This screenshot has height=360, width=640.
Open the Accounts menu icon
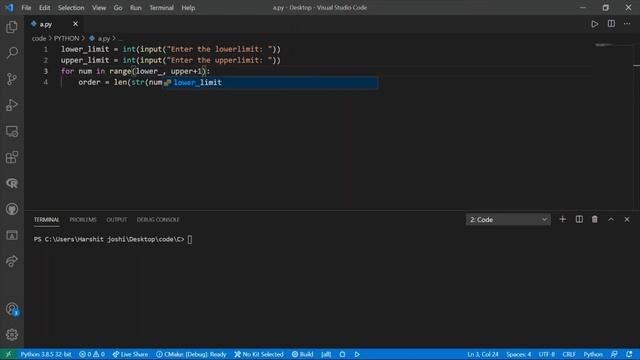12,309
